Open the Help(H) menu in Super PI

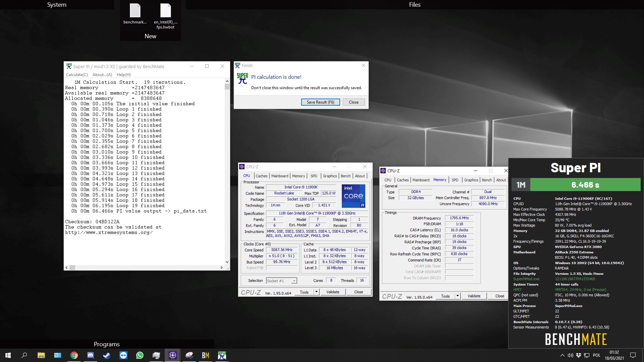click(124, 75)
